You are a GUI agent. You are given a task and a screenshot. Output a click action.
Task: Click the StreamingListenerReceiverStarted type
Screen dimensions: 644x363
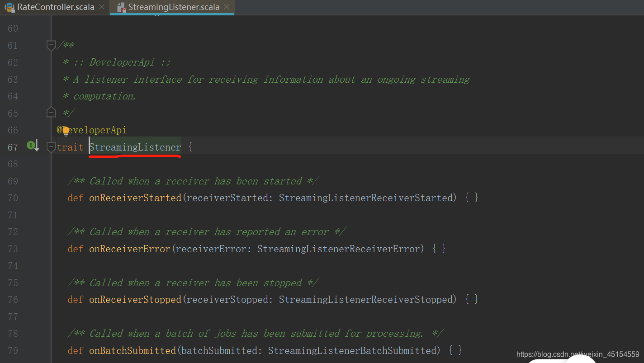click(366, 198)
